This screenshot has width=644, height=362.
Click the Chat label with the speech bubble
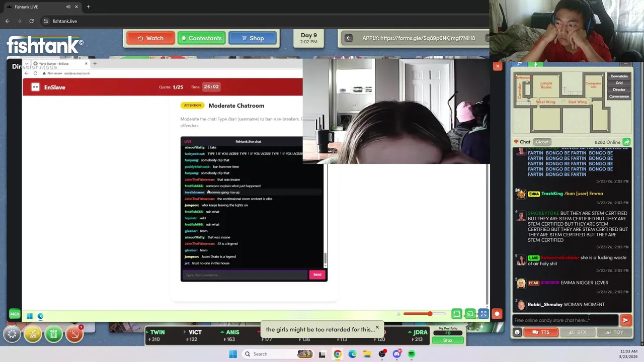[x=521, y=142]
